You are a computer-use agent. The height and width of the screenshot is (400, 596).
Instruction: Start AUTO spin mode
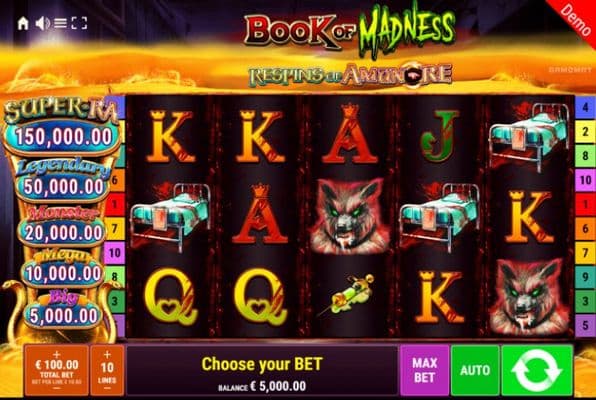475,370
